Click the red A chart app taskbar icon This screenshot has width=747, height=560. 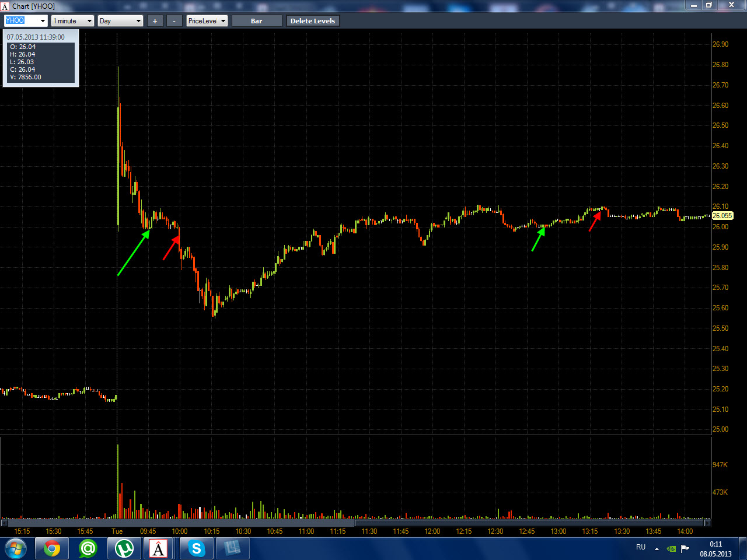tap(158, 548)
